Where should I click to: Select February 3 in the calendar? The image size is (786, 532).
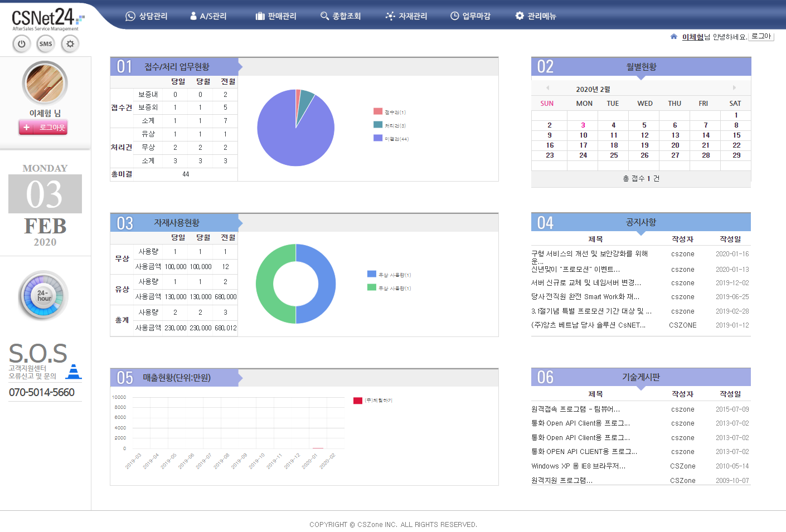click(583, 125)
